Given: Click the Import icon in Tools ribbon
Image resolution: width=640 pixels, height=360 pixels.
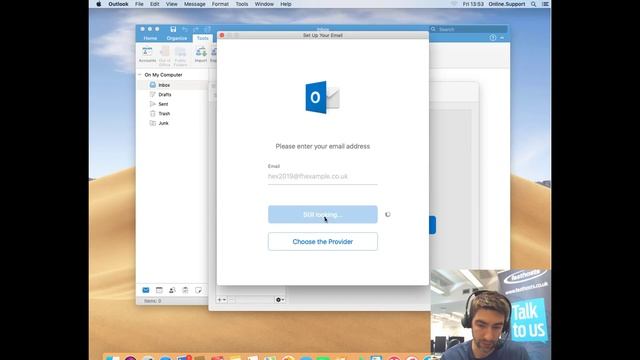Looking at the screenshot, I should coord(201,55).
